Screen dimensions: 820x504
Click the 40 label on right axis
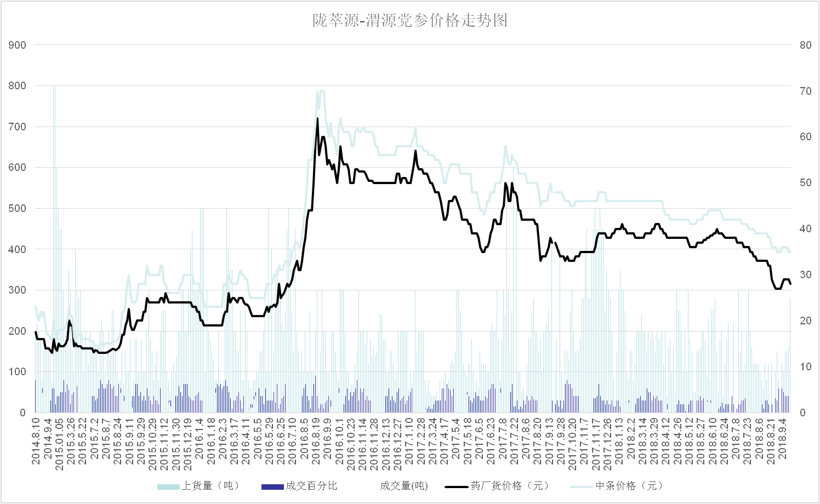(805, 229)
